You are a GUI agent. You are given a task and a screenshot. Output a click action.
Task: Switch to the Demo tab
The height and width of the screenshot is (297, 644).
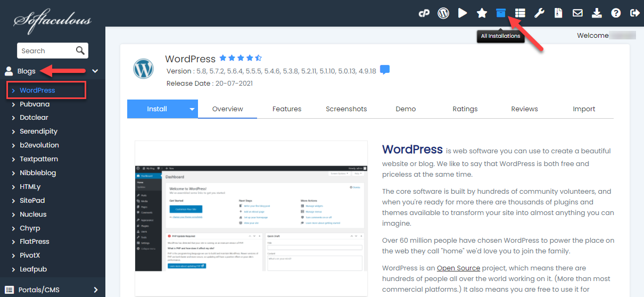coord(406,109)
